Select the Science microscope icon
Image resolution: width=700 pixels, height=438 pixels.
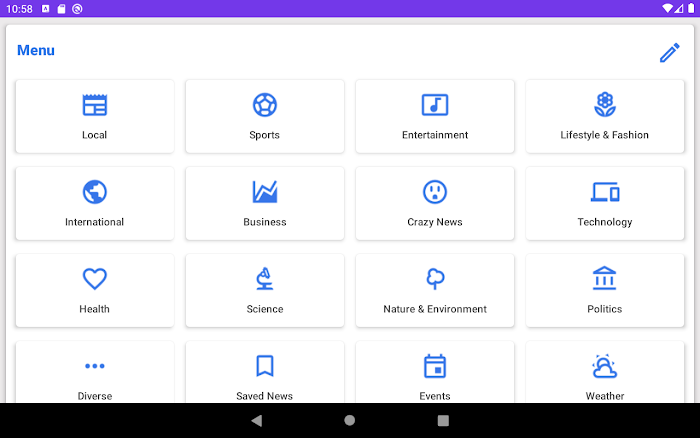(265, 279)
